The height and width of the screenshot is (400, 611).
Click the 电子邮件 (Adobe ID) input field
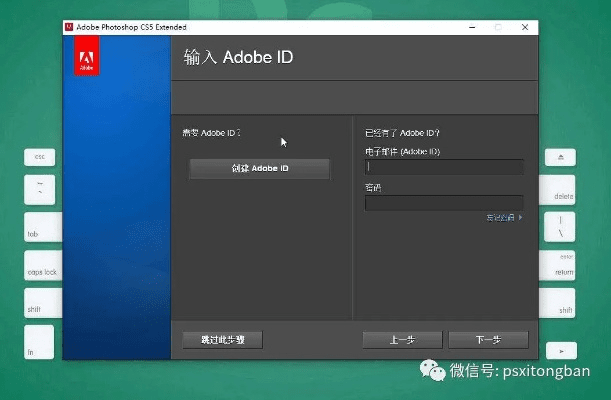pyautogui.click(x=444, y=167)
